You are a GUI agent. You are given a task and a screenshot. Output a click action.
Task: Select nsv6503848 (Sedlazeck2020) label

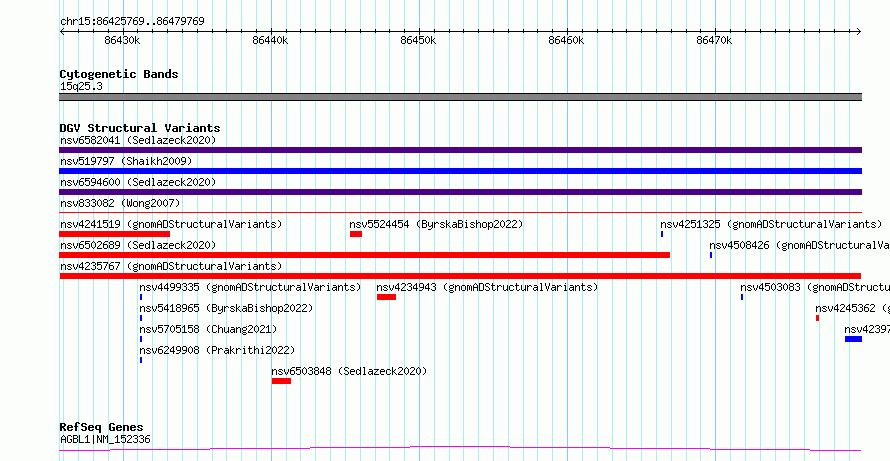[349, 371]
